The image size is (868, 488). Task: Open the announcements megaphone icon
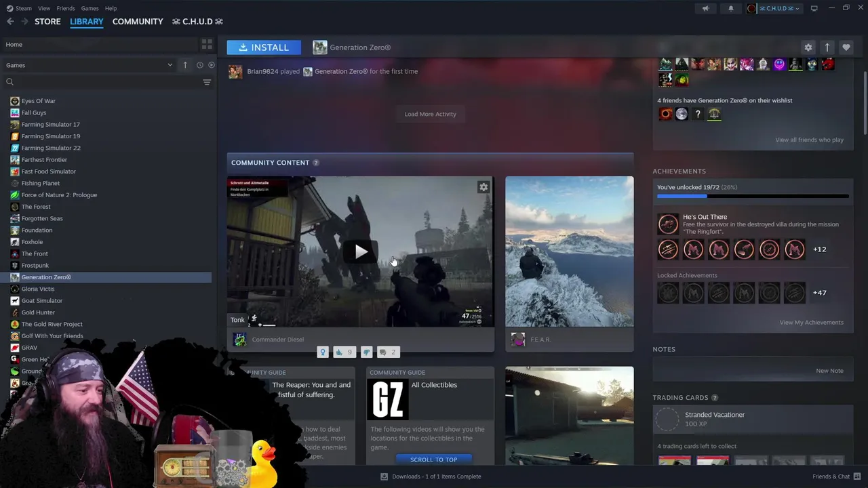point(706,8)
